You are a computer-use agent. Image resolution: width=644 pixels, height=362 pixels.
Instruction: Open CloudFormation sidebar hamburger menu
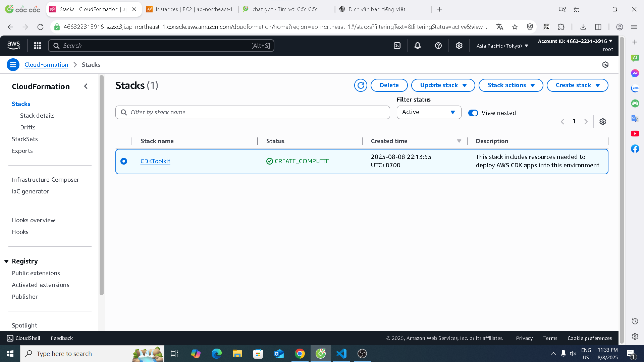(13, 65)
